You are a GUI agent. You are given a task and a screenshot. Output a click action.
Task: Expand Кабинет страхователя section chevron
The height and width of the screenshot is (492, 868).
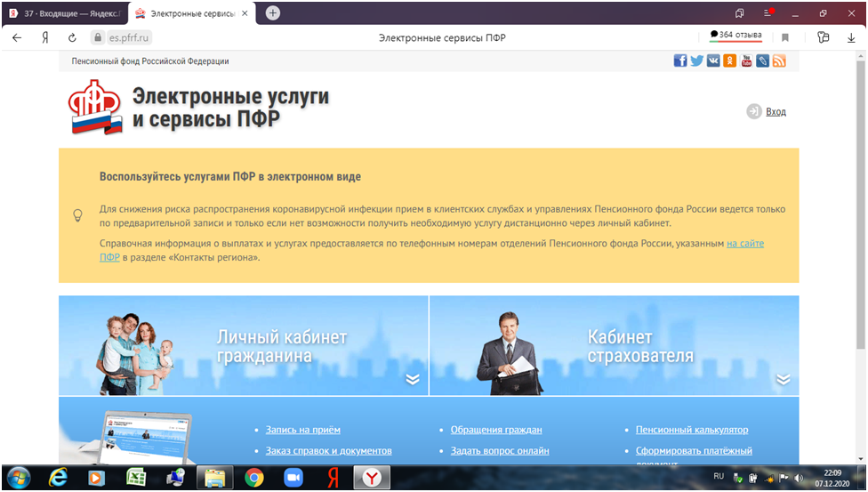point(783,379)
